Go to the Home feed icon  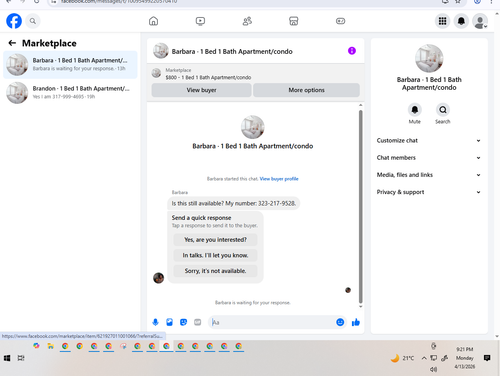(x=153, y=21)
